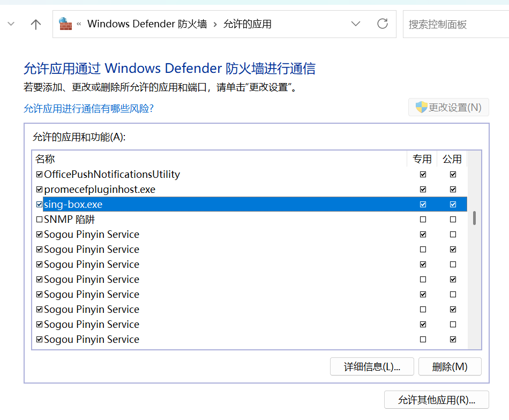The height and width of the screenshot is (420, 509).
Task: Click the 删除(M) button
Action: click(450, 367)
